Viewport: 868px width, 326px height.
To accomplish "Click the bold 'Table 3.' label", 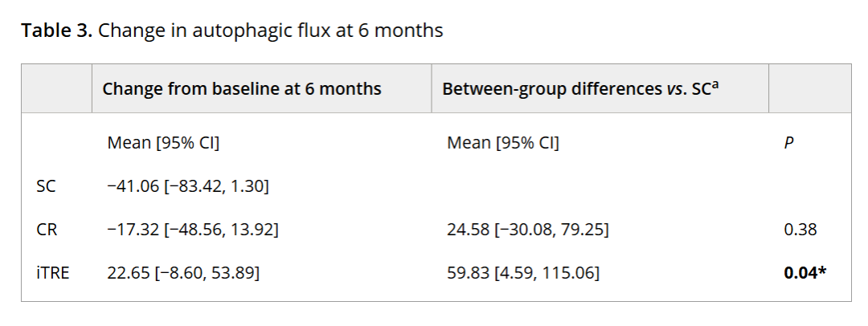I will pyautogui.click(x=56, y=31).
